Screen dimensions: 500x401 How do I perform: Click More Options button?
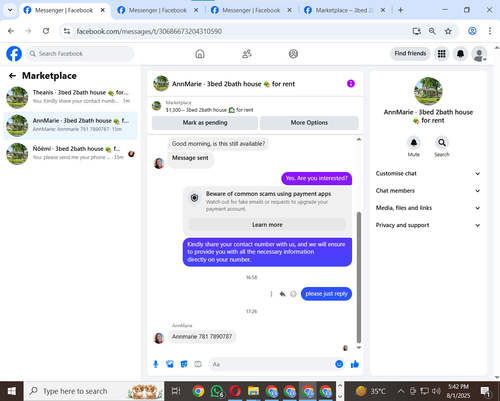click(309, 123)
